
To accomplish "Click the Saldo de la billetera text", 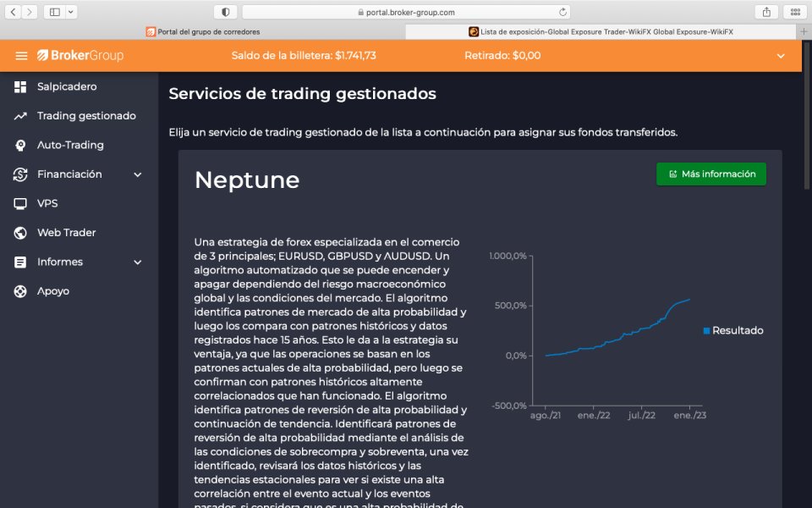I will pos(304,56).
